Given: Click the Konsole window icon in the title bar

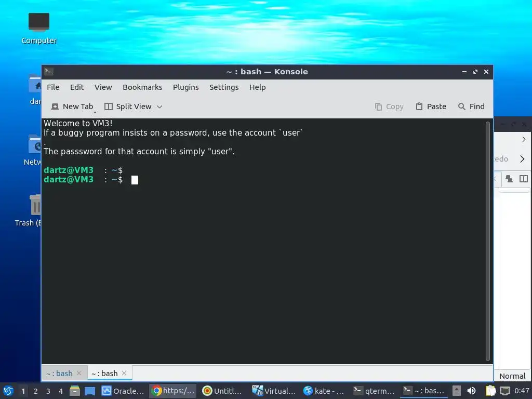Looking at the screenshot, I should (48, 72).
